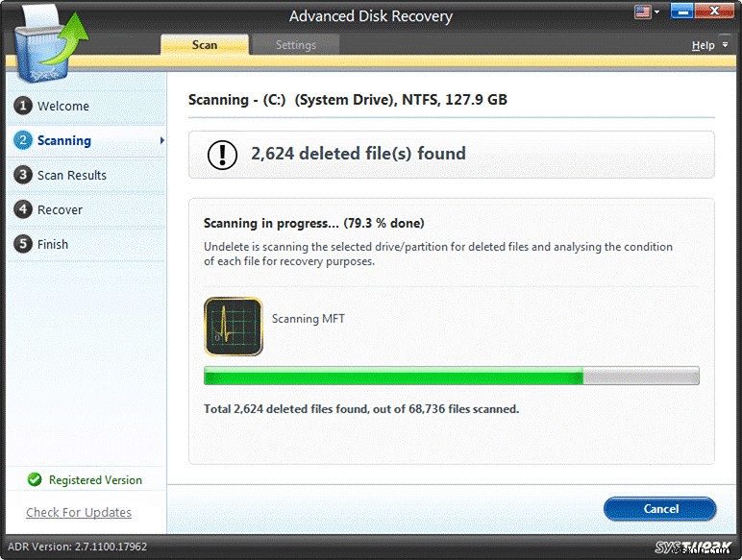742x560 pixels.
Task: Click the recycle bin application logo
Action: 50,43
